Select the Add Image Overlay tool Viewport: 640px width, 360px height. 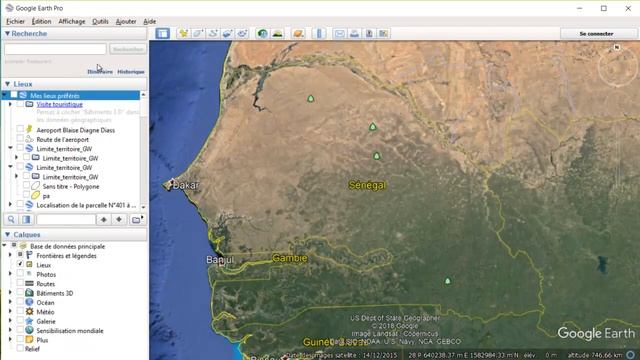pyautogui.click(x=227, y=33)
